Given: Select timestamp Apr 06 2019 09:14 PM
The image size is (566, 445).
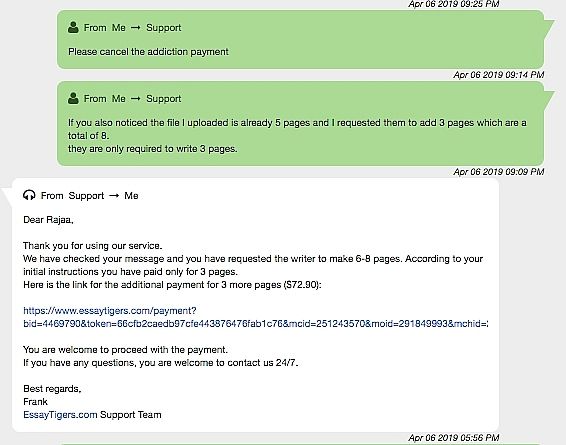Looking at the screenshot, I should point(498,75).
